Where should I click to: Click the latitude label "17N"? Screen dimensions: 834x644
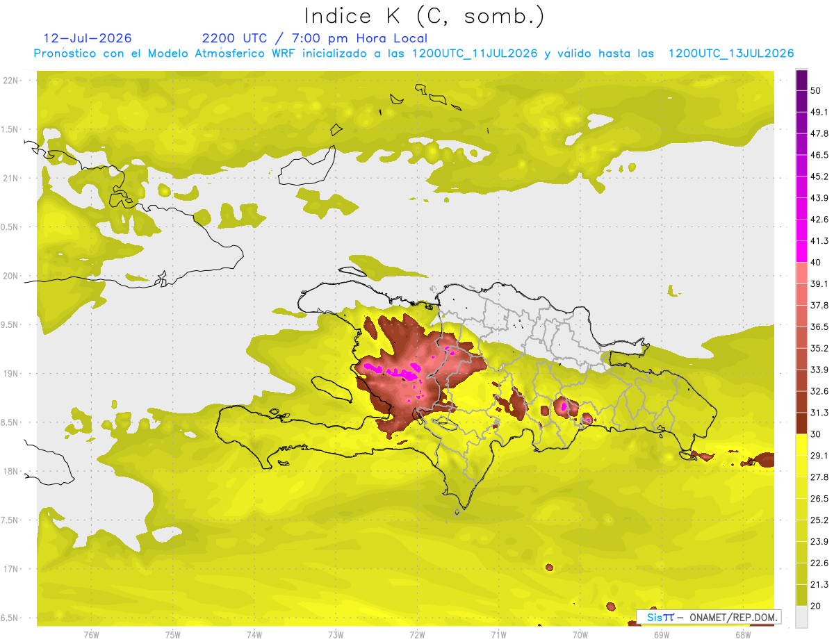click(11, 569)
